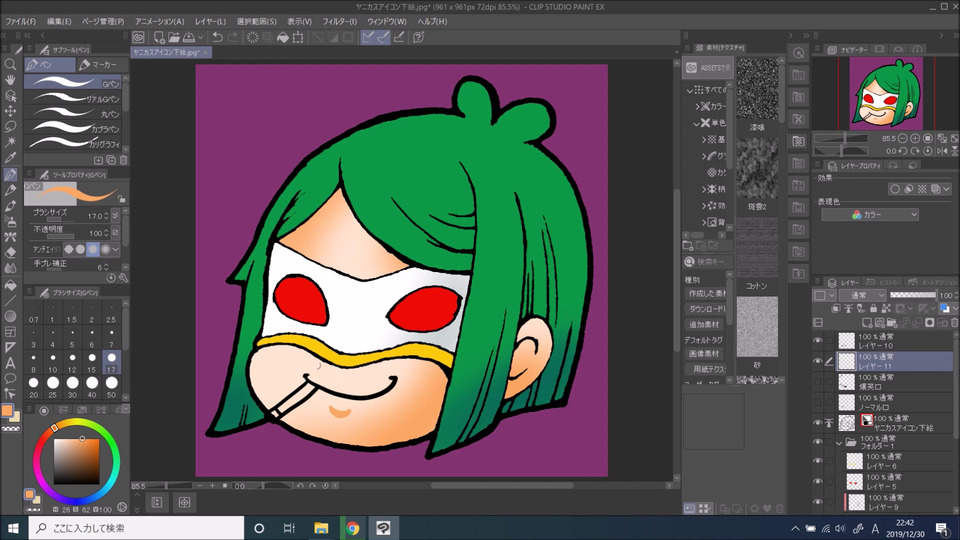The height and width of the screenshot is (540, 960).
Task: Hide layer レイヤー 11 using its eye icon
Action: click(x=818, y=361)
